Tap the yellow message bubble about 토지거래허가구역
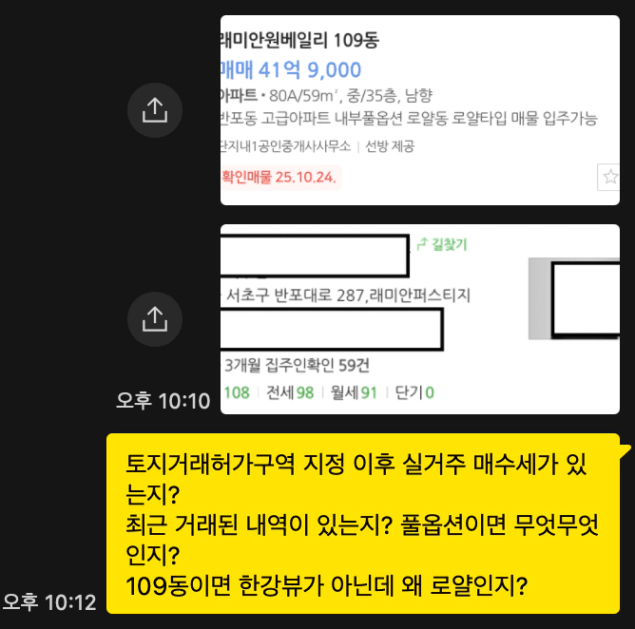 point(363,523)
